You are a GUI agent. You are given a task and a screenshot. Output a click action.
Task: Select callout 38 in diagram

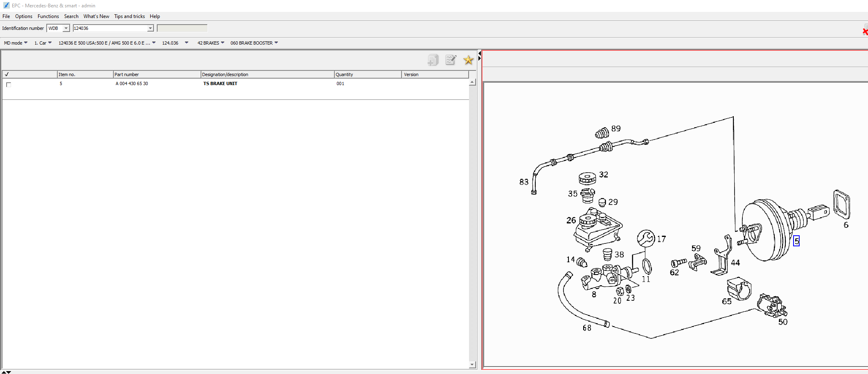coord(619,255)
